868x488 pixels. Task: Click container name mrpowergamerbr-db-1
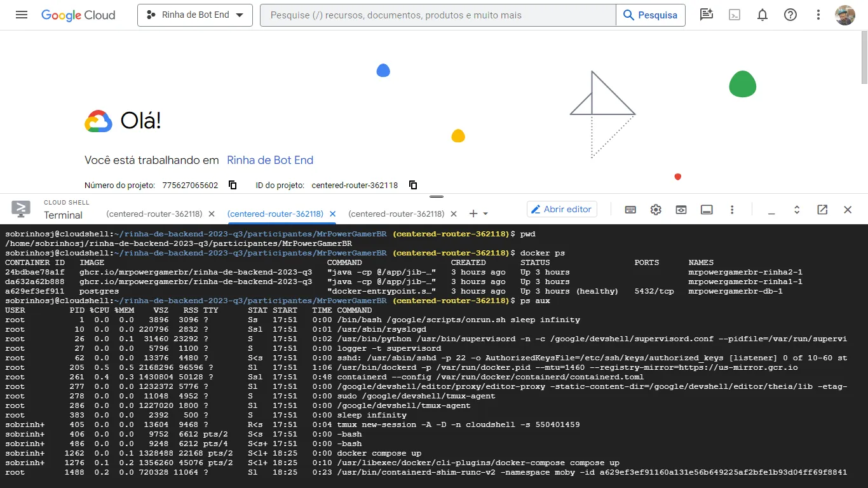coord(736,291)
